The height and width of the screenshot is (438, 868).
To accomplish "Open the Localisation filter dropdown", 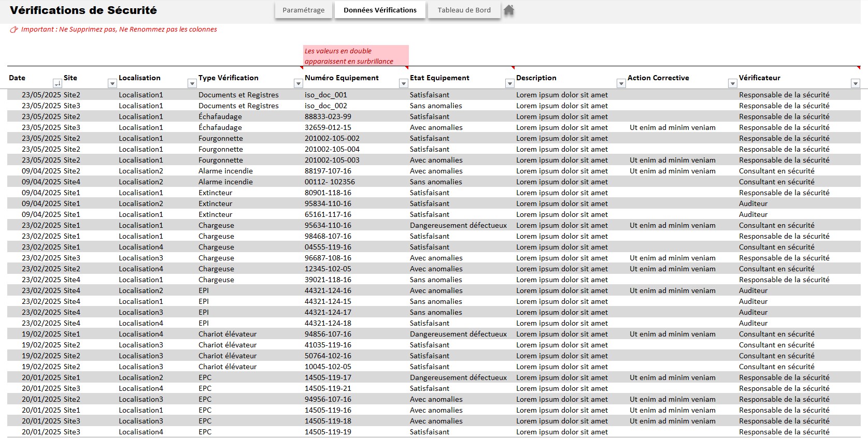I will pos(192,83).
